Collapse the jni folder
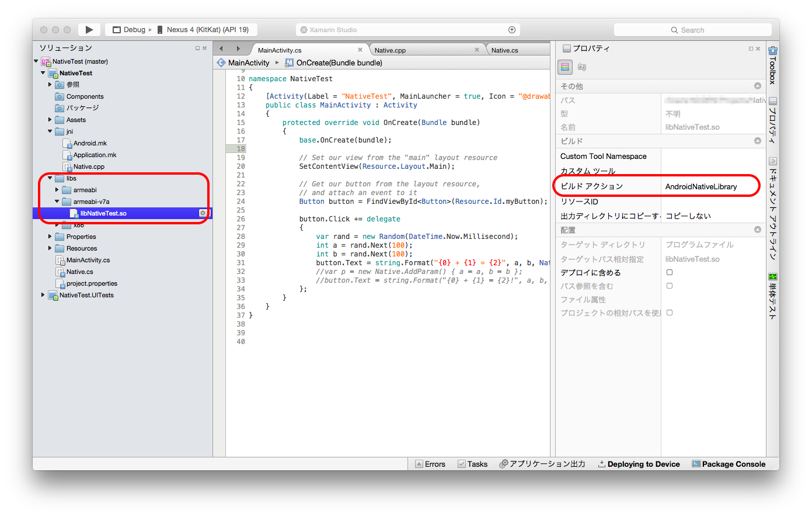The width and height of the screenshot is (812, 517). [x=51, y=131]
